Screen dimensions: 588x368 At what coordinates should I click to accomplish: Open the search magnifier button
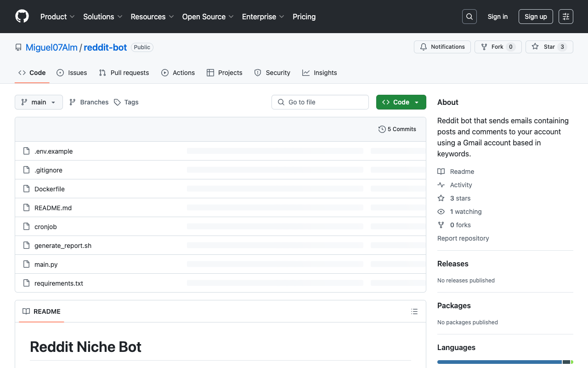469,17
